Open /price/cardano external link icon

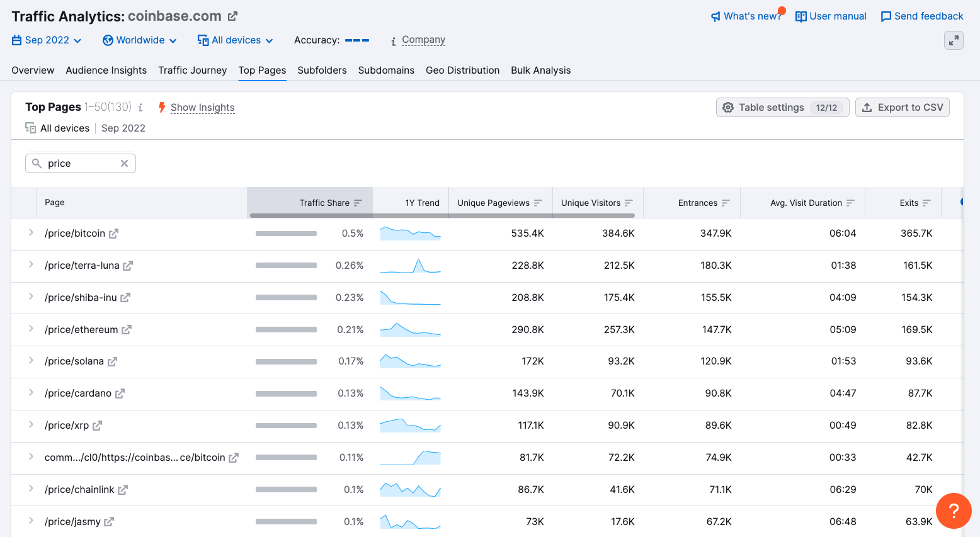(x=120, y=393)
